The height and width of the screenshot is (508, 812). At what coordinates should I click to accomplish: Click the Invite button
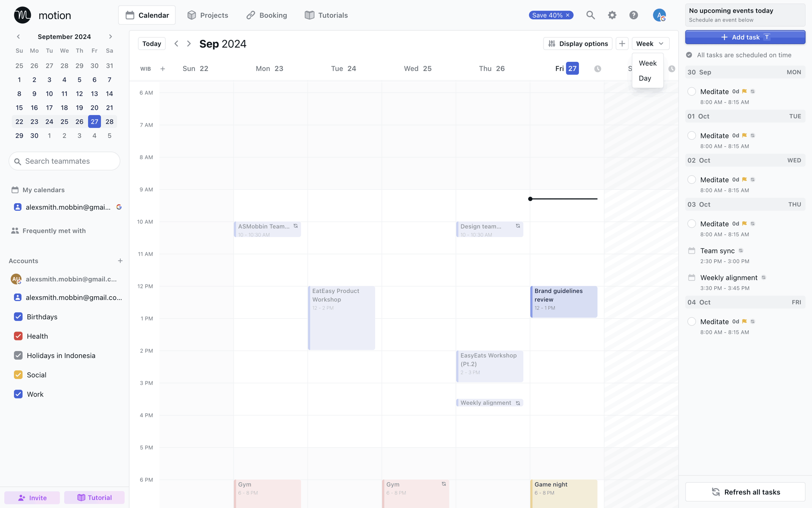pyautogui.click(x=32, y=497)
